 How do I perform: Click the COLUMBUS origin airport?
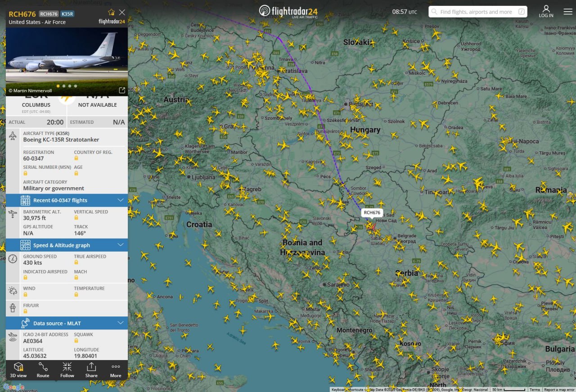(36, 105)
